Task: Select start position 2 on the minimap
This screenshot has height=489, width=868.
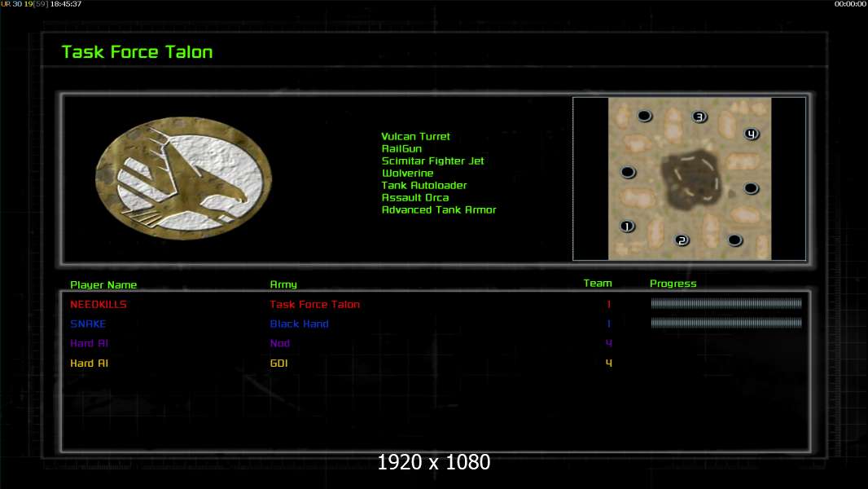Action: [x=682, y=240]
